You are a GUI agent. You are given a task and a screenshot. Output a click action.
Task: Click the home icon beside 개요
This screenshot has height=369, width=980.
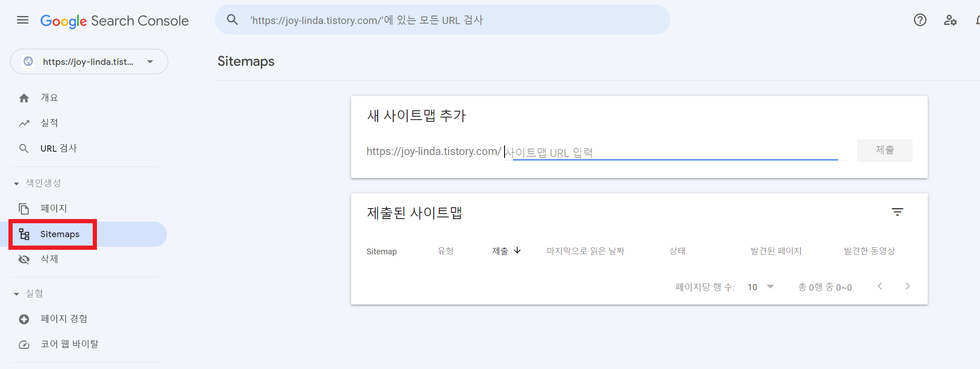[x=24, y=98]
